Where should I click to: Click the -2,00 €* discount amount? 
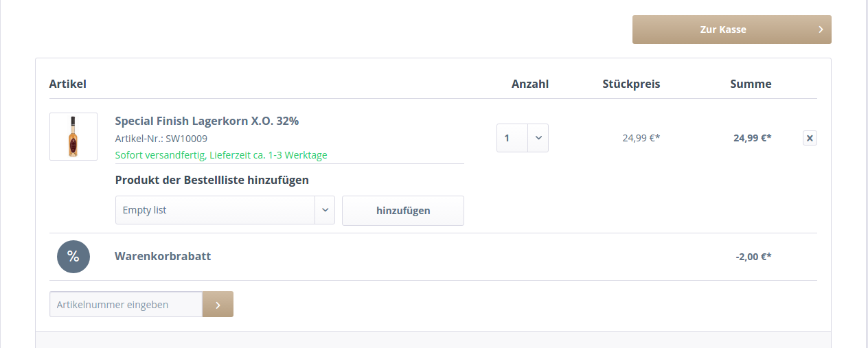pyautogui.click(x=753, y=257)
